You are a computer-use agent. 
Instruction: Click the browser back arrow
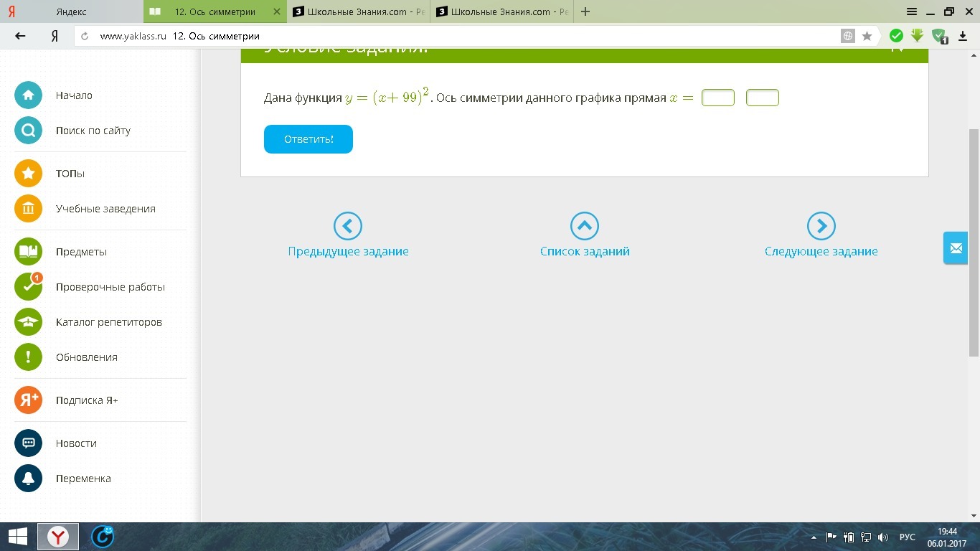click(x=20, y=36)
